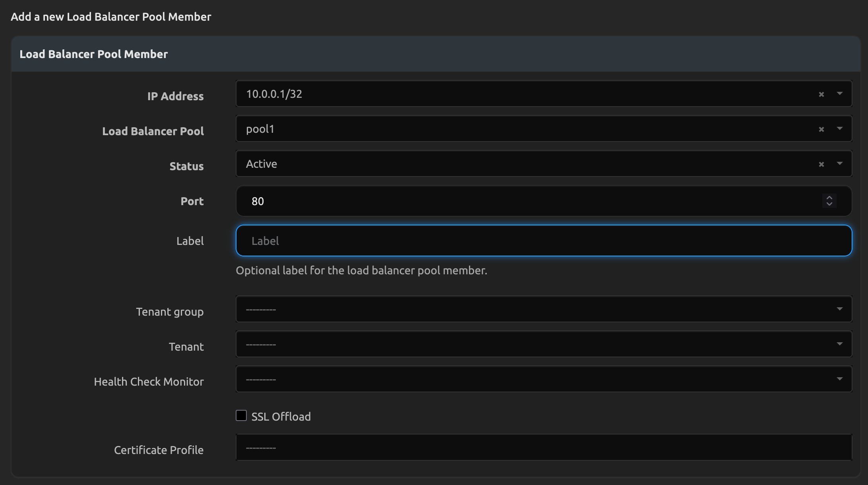Clear the IP Address selection x icon

point(821,95)
